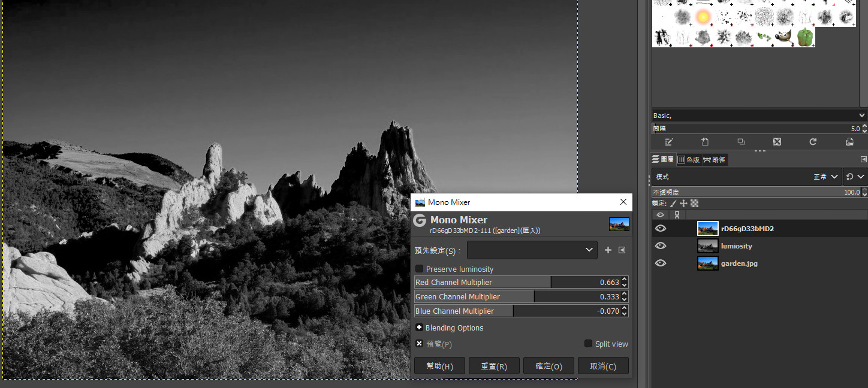Click the lock pixels paintbrush icon
Viewport: 868px width, 388px height.
[x=673, y=204]
